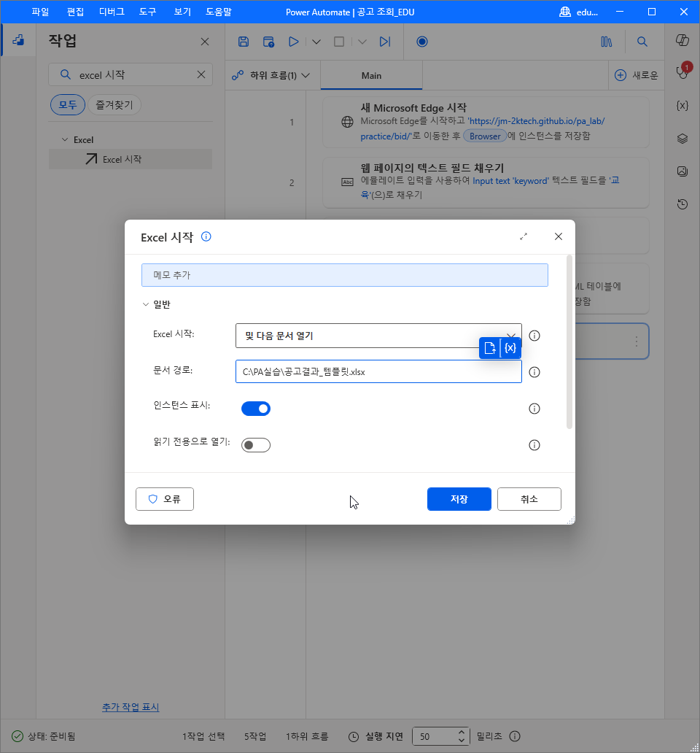Collapse the Excel action group
Viewport: 700px width, 753px height.
[65, 140]
